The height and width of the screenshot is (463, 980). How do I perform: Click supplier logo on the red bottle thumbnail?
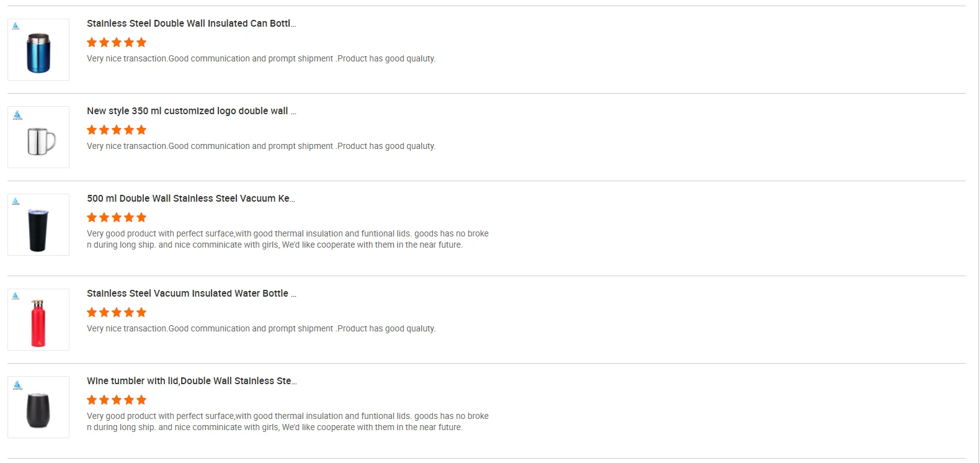point(16,296)
